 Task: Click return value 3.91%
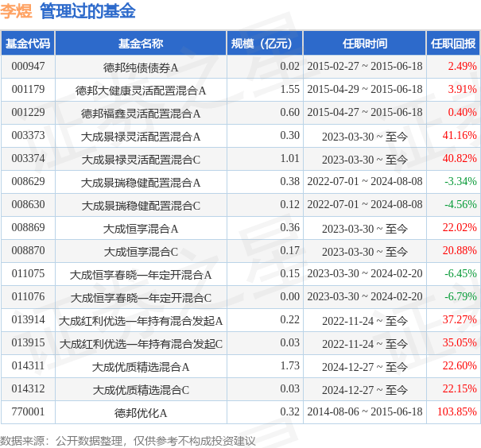[x=462, y=89]
